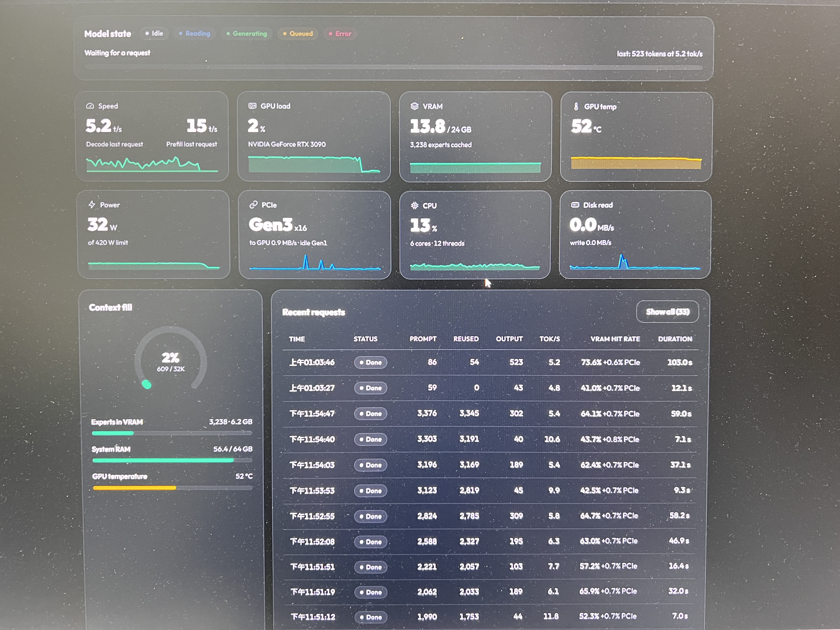Viewport: 840px width, 630px height.
Task: Click the GPU temp thermometer icon
Action: (576, 107)
